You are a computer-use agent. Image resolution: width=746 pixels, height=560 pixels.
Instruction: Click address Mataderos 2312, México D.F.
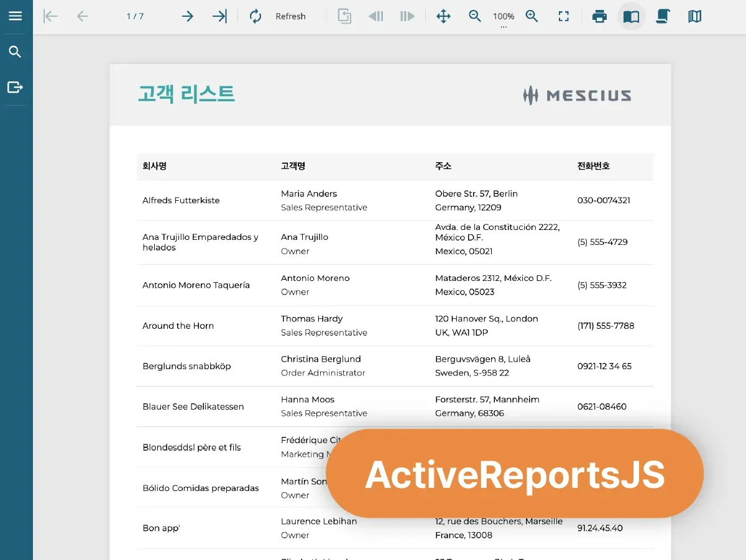point(493,278)
